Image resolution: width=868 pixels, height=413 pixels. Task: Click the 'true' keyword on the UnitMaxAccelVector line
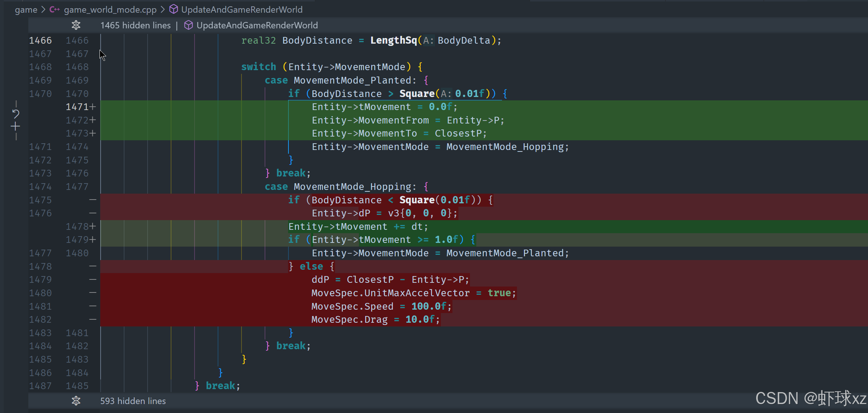(x=499, y=293)
